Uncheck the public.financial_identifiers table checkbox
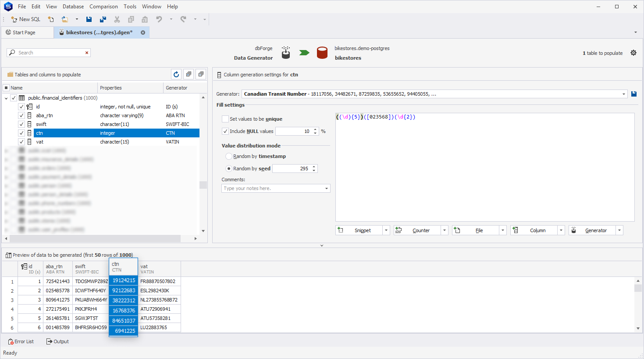The width and height of the screenshot is (644, 359). (14, 98)
